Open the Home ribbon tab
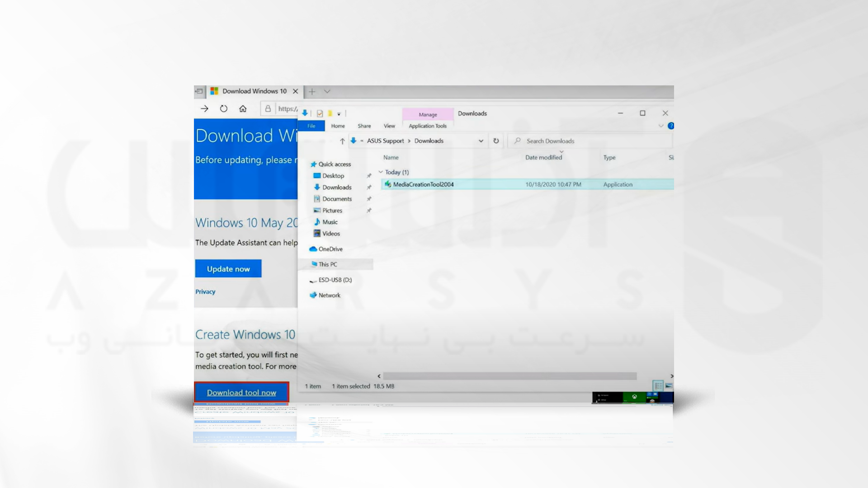Image resolution: width=868 pixels, height=488 pixels. point(338,126)
